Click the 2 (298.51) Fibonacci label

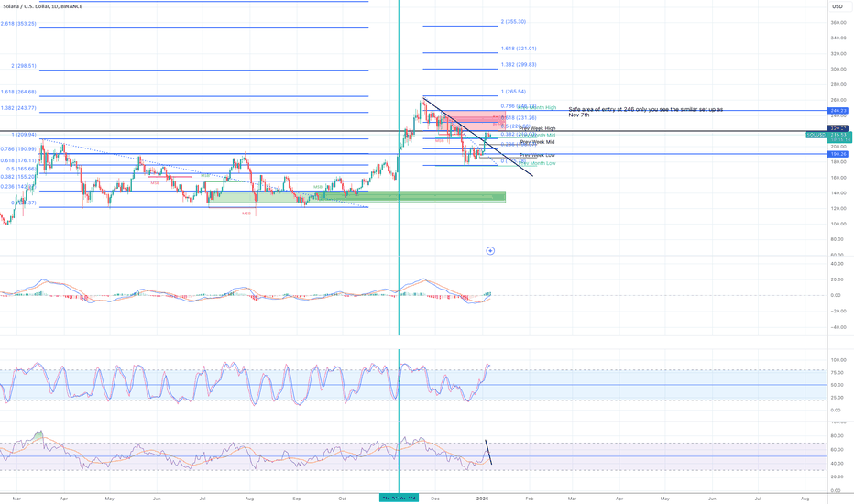tap(24, 66)
